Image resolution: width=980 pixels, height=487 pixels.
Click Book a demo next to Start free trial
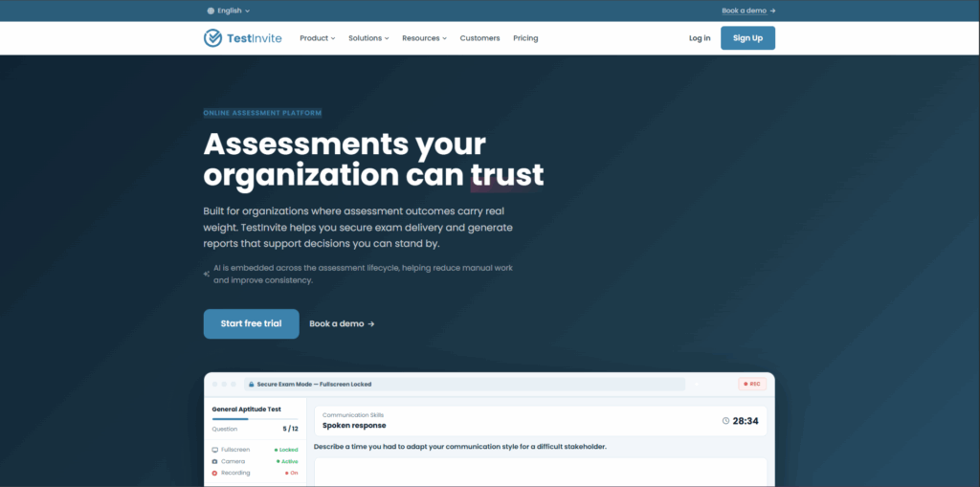click(342, 323)
